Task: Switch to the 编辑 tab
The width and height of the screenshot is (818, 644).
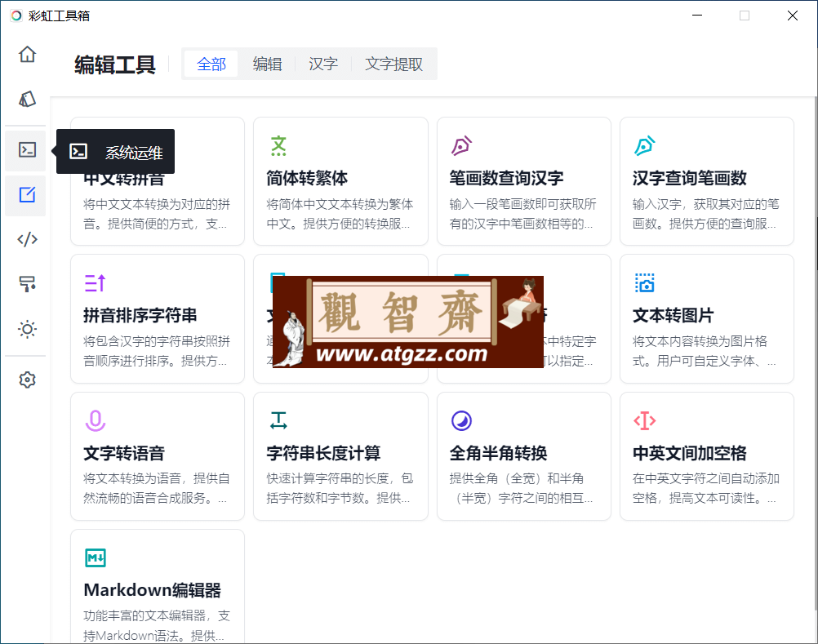Action: [268, 64]
